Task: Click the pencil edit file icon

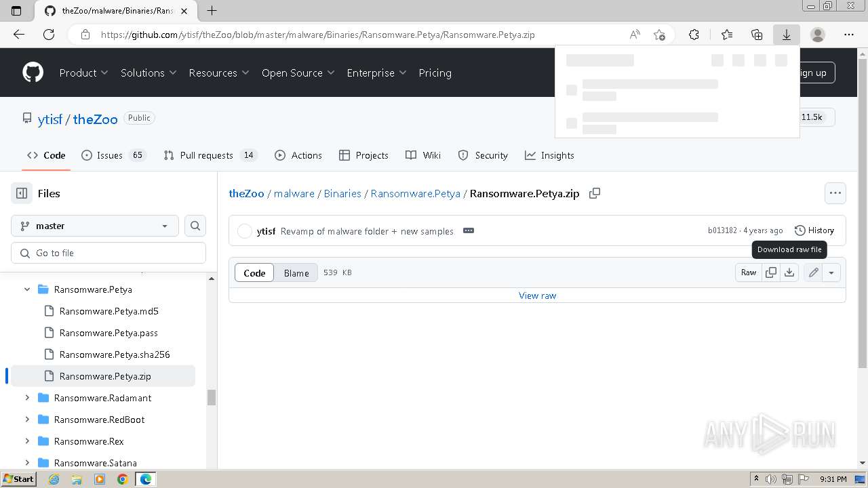Action: pos(813,272)
